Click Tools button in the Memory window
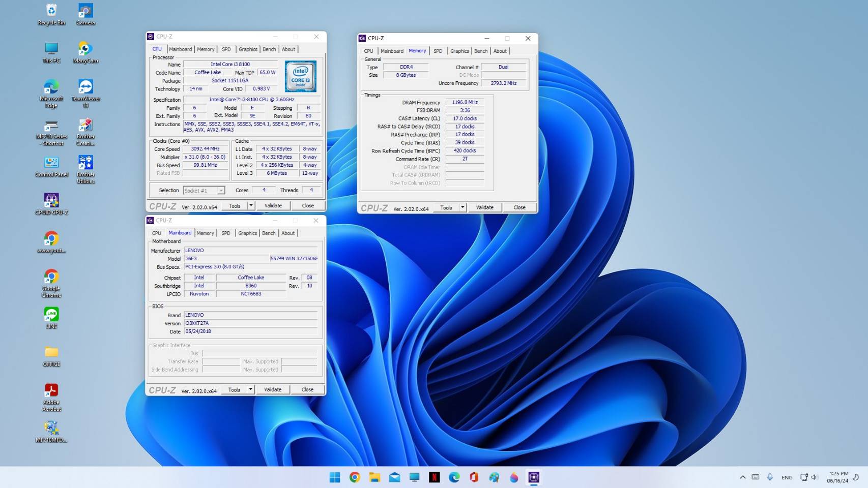This screenshot has height=488, width=868. (446, 207)
